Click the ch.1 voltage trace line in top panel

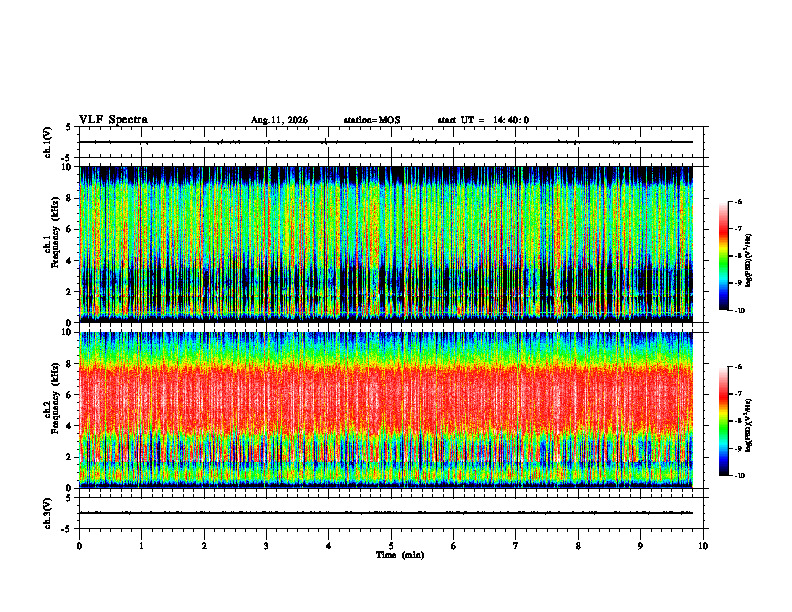tap(386, 142)
